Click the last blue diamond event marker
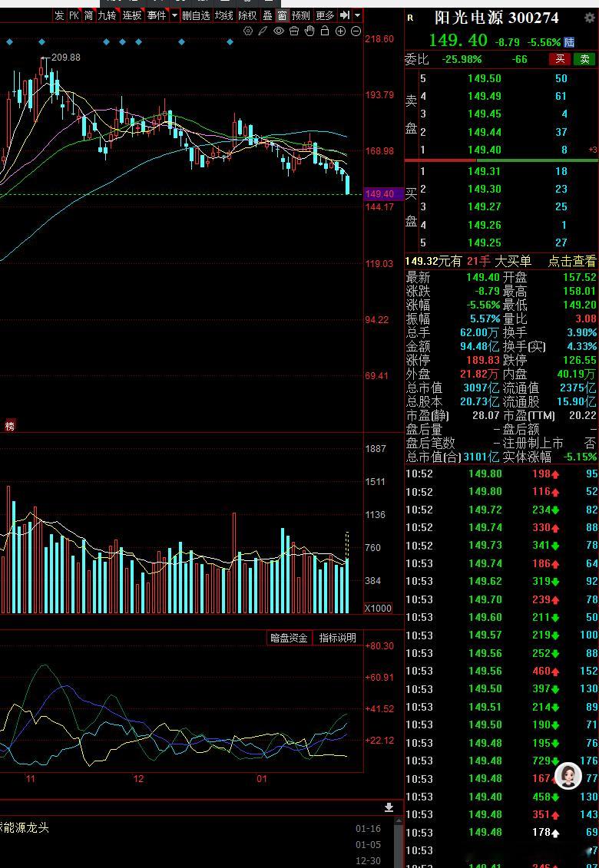Screen dimensions: 599x868 click(230, 41)
